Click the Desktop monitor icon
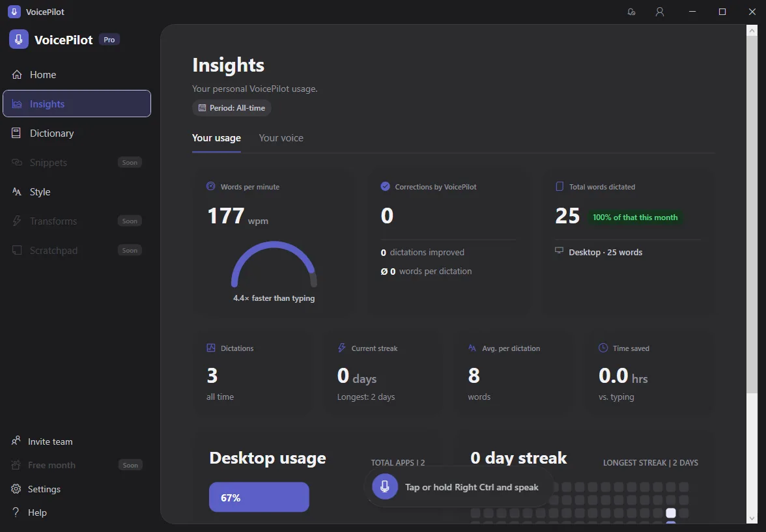The width and height of the screenshot is (766, 532). 560,251
